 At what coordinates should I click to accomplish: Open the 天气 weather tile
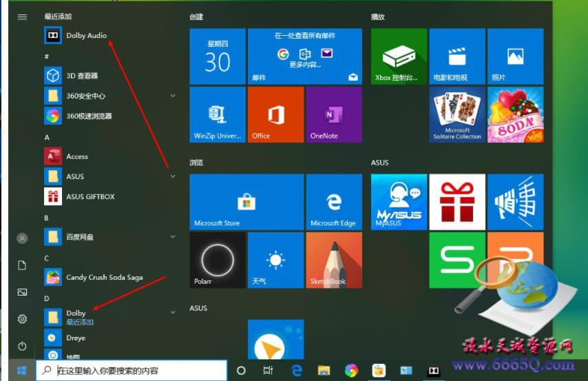(275, 260)
